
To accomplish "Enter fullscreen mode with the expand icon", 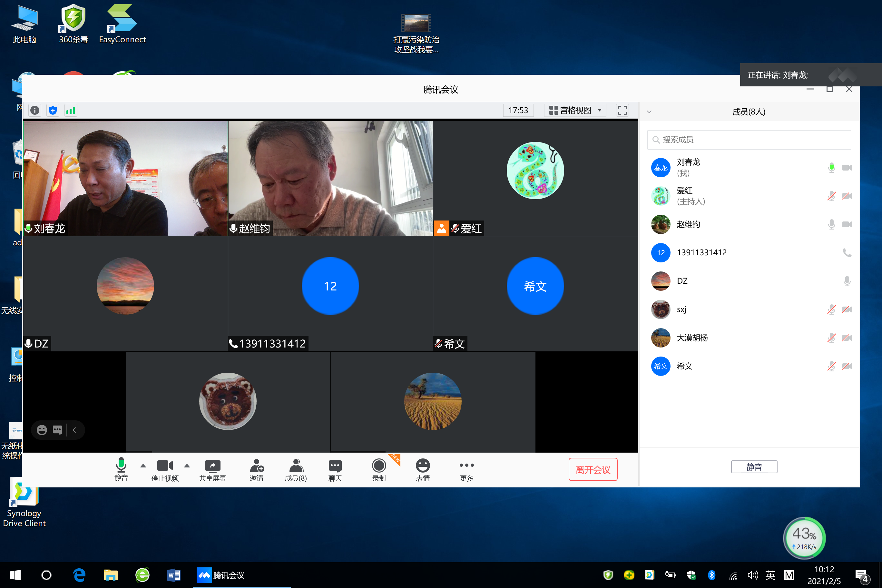I will pos(622,110).
